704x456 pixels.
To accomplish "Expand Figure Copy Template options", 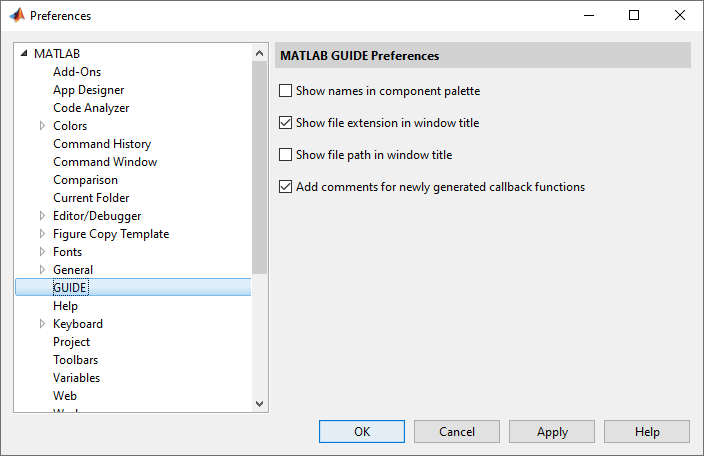I will click(x=42, y=234).
